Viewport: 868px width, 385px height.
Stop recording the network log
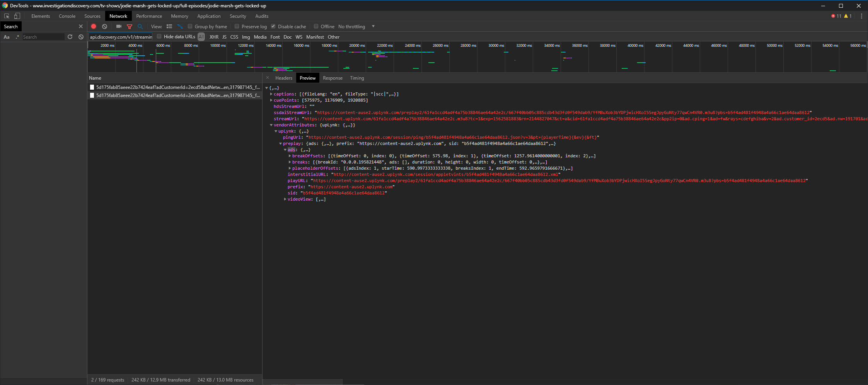point(93,26)
